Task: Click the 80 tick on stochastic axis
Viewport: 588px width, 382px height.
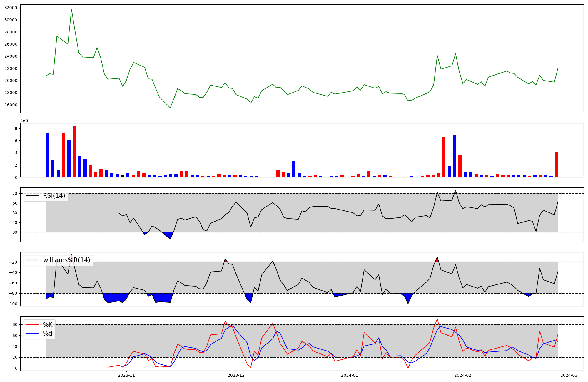Action: tap(14, 324)
